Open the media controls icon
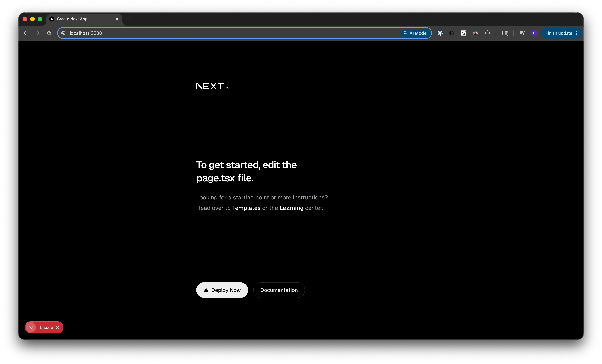The image size is (602, 364). [522, 33]
